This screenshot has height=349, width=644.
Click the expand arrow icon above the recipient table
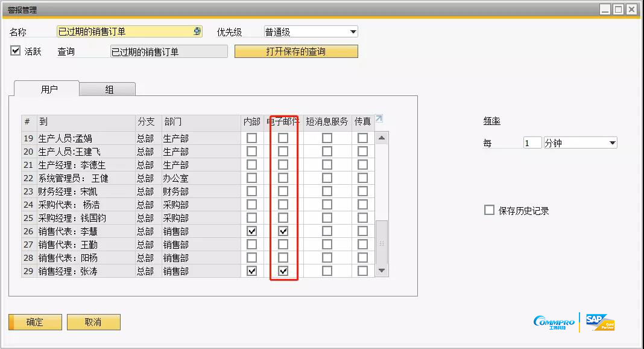pos(379,119)
